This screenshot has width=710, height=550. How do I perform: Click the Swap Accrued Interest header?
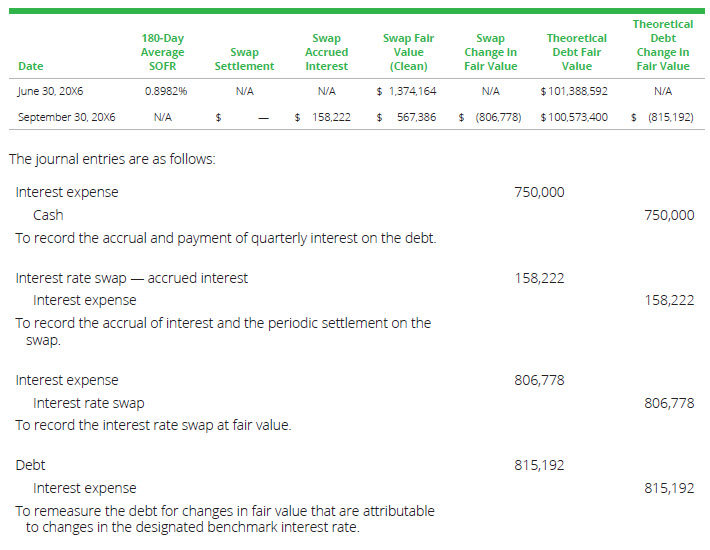pyautogui.click(x=326, y=52)
